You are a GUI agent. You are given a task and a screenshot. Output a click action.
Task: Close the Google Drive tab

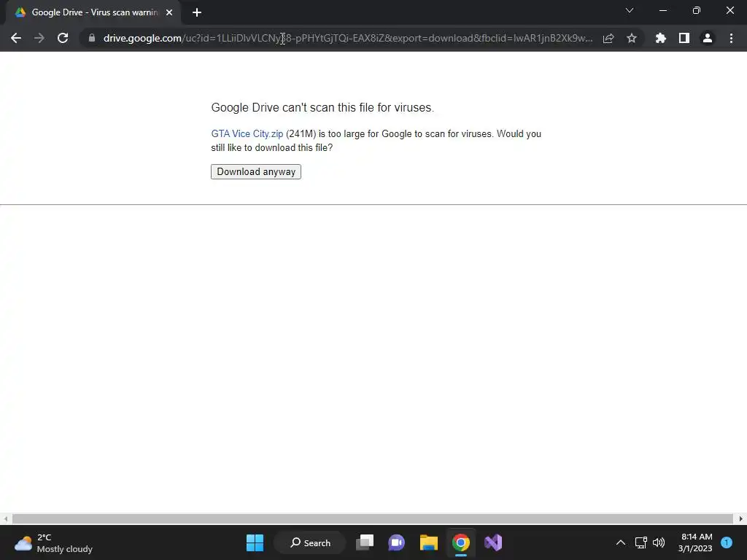pyautogui.click(x=169, y=12)
